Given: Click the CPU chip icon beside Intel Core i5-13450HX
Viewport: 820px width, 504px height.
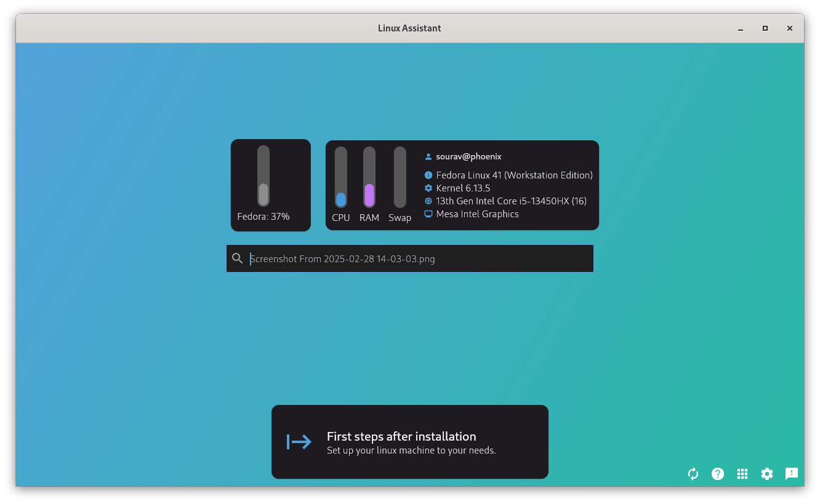Looking at the screenshot, I should coord(428,201).
